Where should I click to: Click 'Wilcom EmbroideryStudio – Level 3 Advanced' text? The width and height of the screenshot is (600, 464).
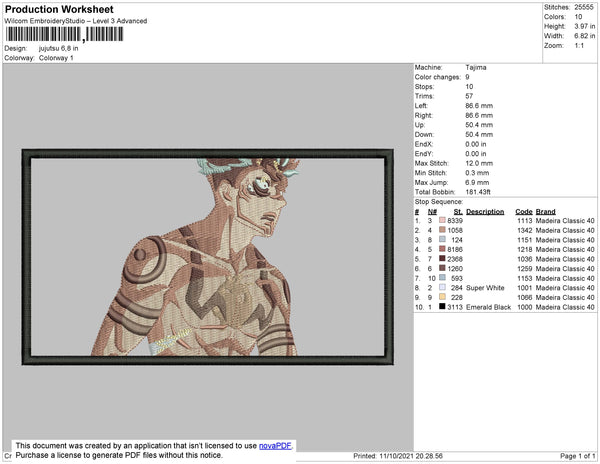pyautogui.click(x=76, y=21)
